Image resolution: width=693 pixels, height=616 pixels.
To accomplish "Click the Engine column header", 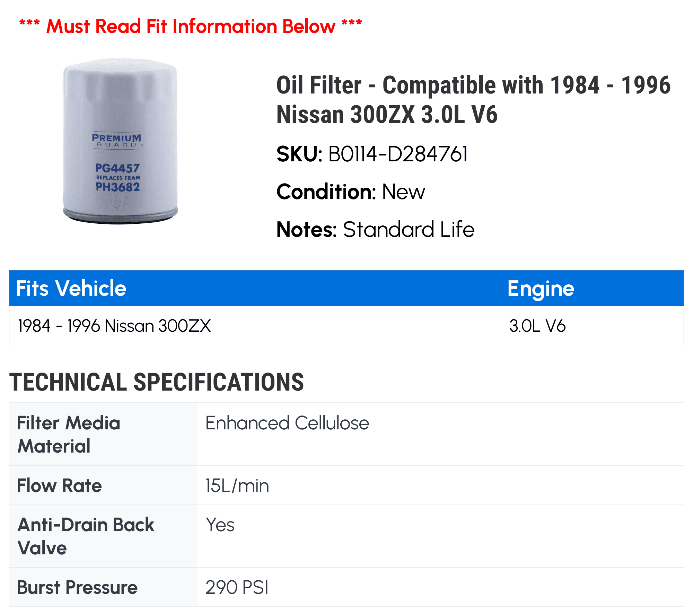I will 541,288.
